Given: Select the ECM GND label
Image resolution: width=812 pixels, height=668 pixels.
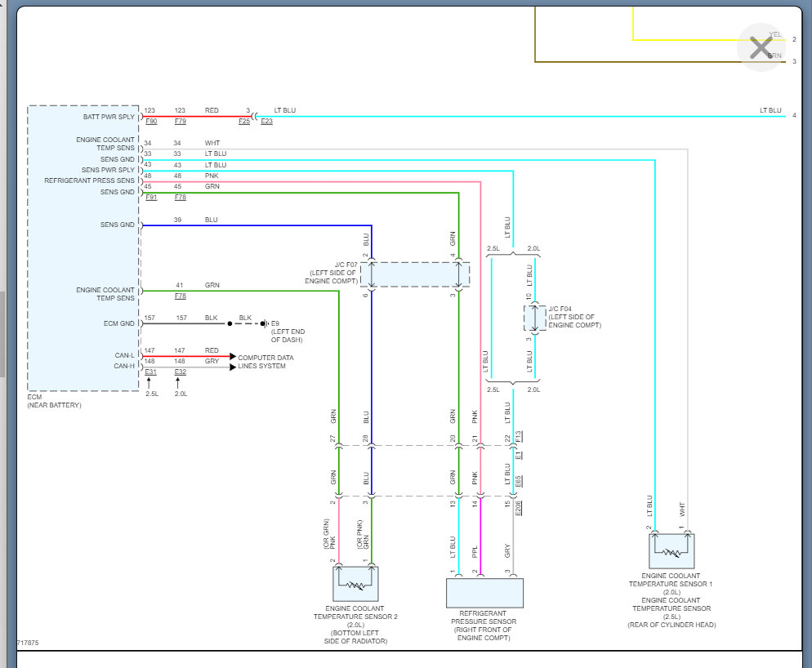Looking at the screenshot, I should [119, 323].
